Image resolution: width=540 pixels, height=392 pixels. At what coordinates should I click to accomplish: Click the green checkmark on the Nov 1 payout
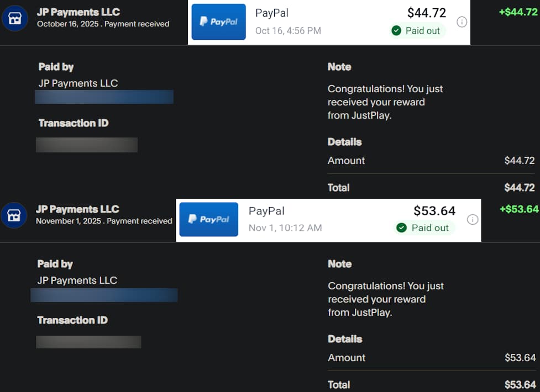tap(402, 228)
